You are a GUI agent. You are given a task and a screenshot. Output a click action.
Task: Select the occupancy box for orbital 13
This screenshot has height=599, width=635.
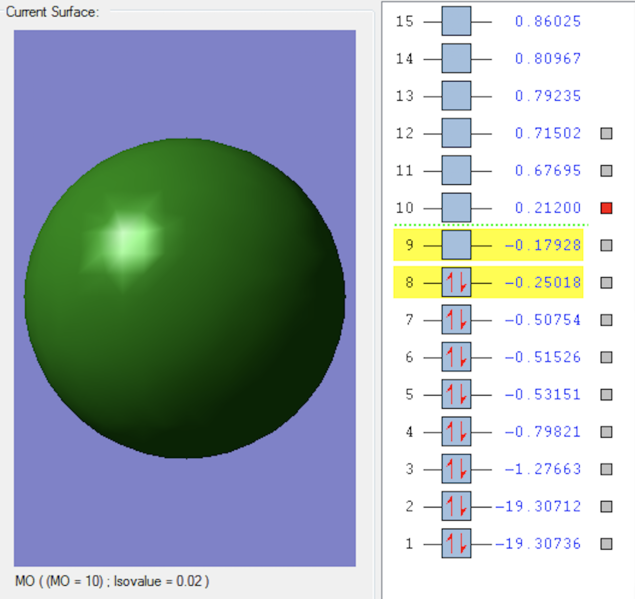(x=456, y=96)
